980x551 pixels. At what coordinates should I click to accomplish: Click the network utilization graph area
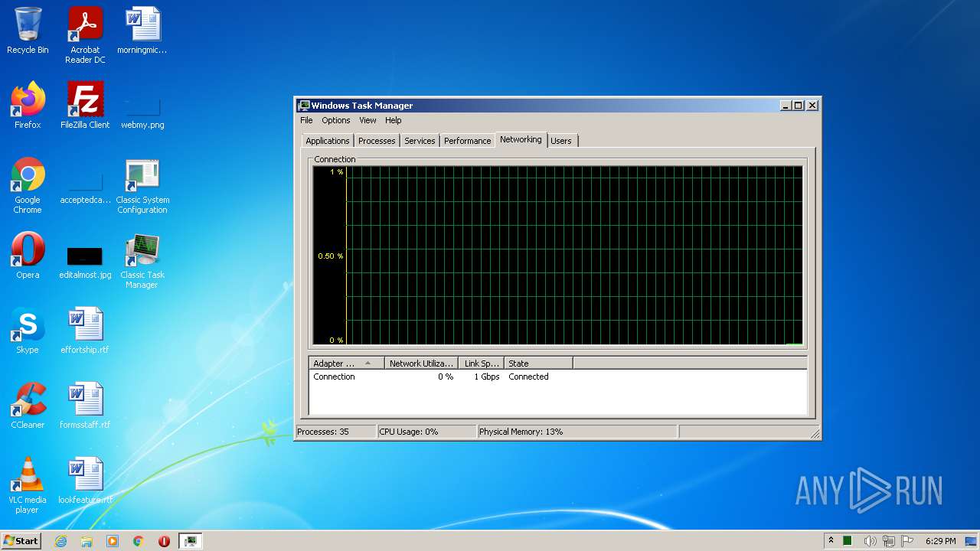557,256
